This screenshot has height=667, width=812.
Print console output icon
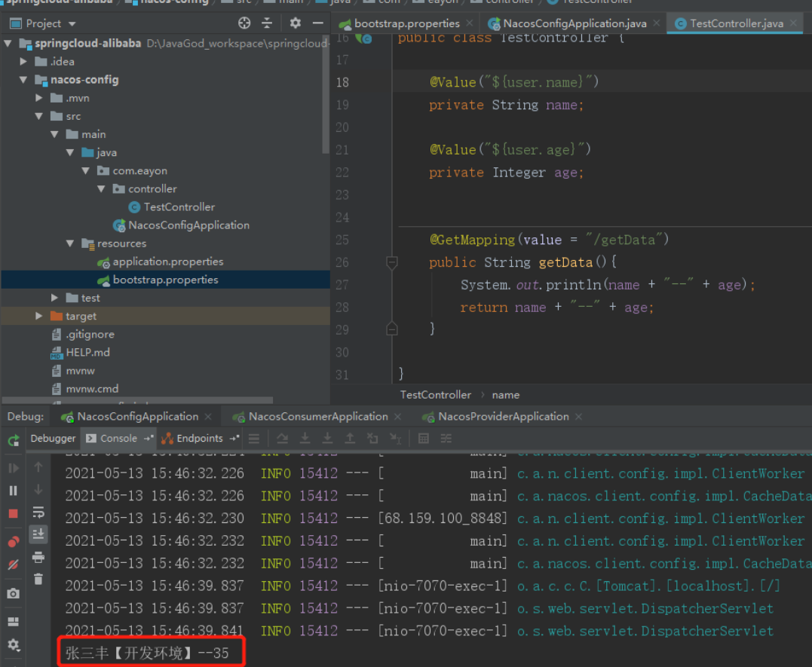point(38,557)
